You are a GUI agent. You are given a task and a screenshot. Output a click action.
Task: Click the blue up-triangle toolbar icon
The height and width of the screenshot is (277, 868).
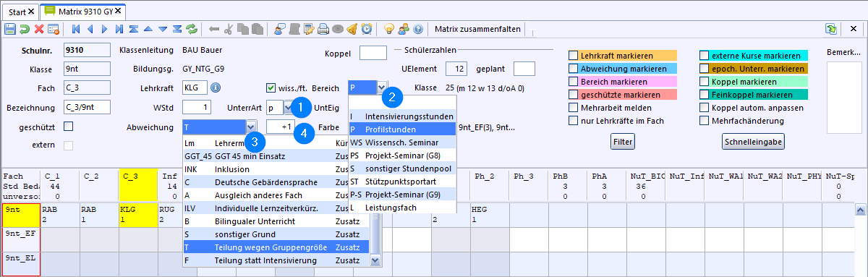(148, 30)
